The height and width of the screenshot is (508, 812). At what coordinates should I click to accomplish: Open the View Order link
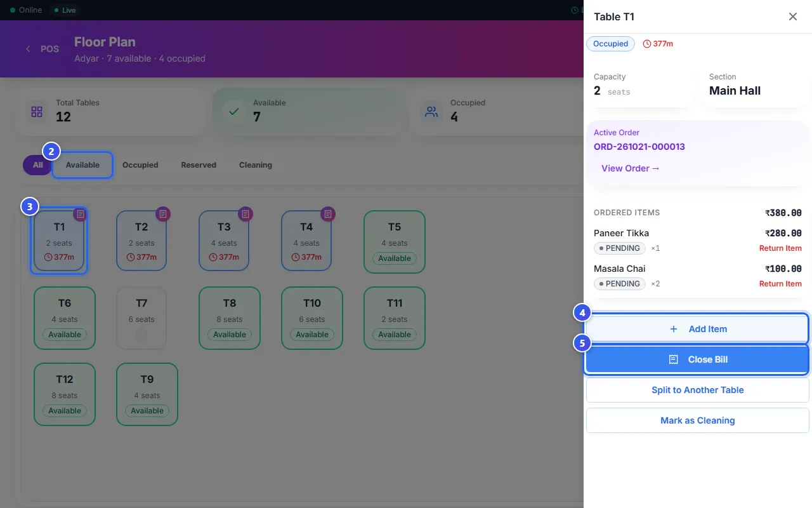pyautogui.click(x=631, y=168)
